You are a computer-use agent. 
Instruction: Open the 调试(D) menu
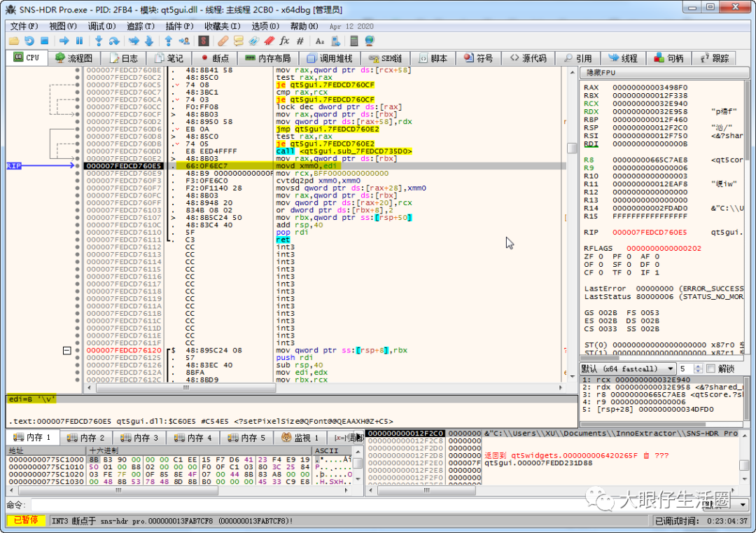tap(101, 26)
